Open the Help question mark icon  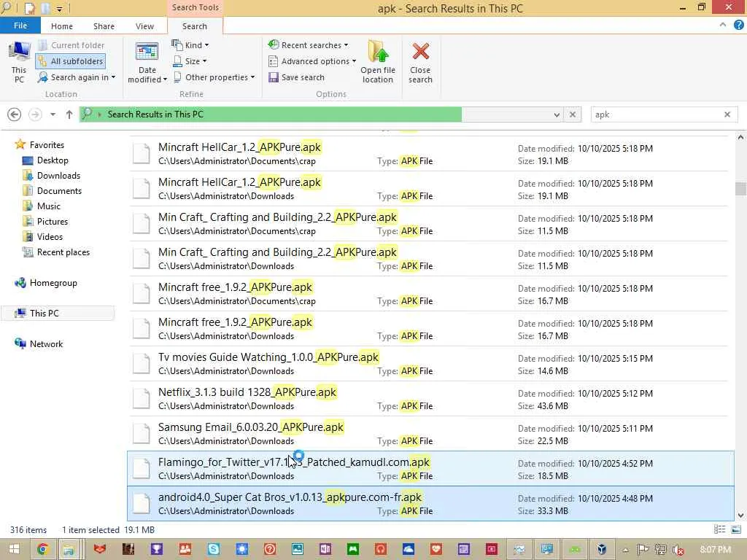[738, 26]
